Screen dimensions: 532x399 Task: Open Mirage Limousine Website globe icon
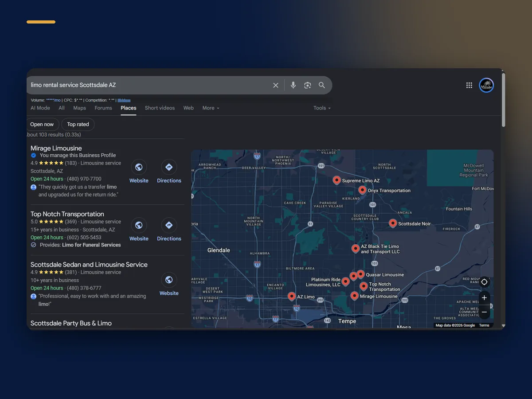pyautogui.click(x=139, y=167)
